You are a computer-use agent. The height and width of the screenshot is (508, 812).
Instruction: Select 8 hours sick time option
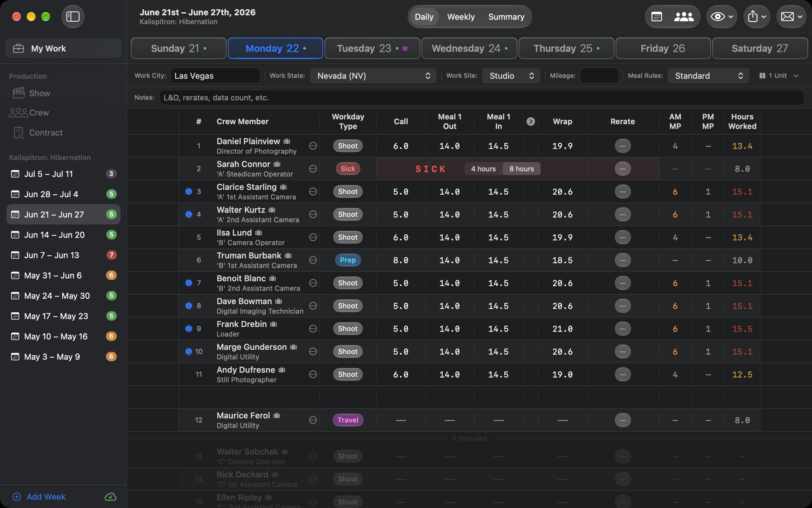521,168
